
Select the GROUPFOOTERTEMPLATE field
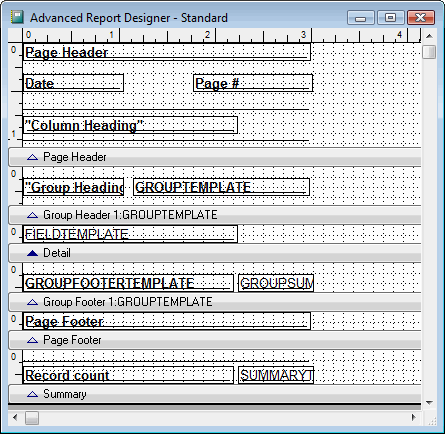[128, 283]
